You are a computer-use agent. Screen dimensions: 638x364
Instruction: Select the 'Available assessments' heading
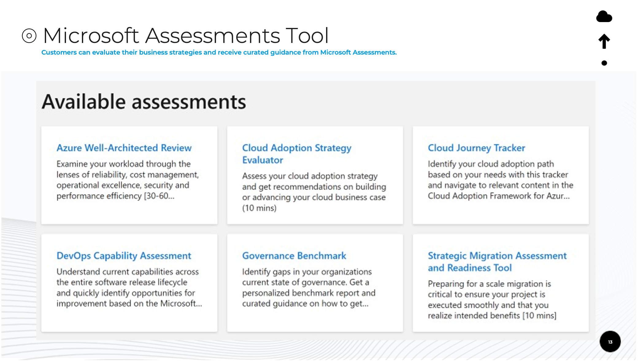[x=144, y=102]
